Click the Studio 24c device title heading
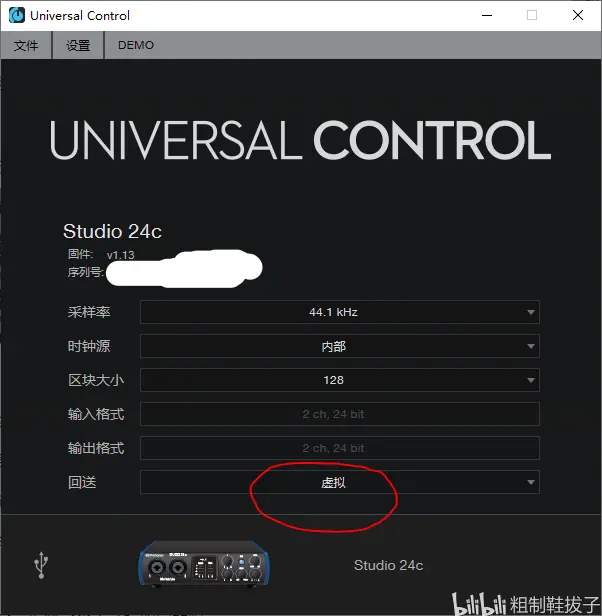This screenshot has height=616, width=602. (112, 231)
